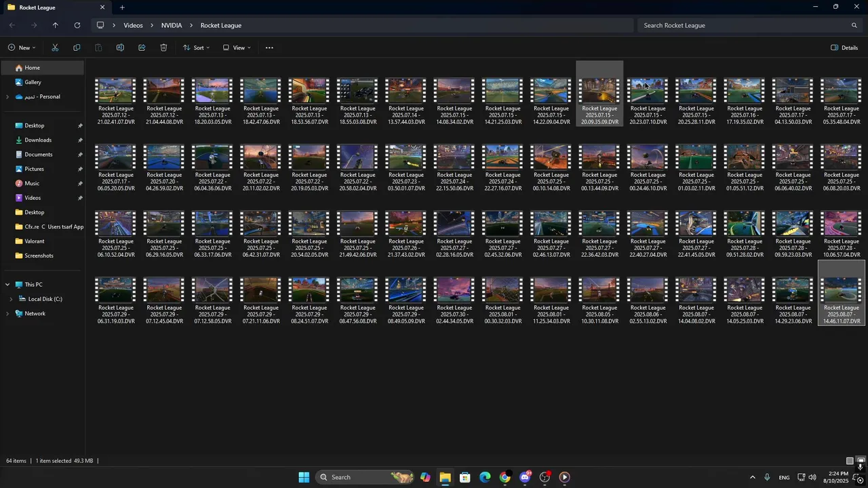Open the Windows Start menu
Viewport: 868px width, 488px height.
[304, 477]
